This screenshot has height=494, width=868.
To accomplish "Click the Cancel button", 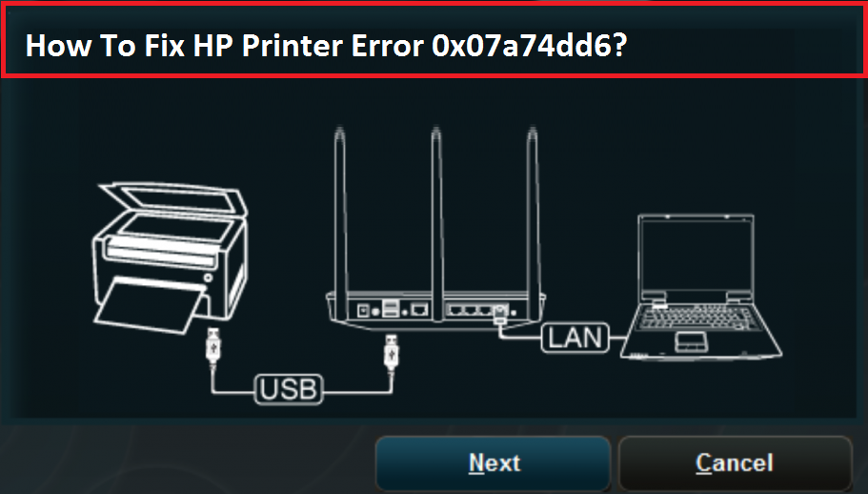I will click(x=735, y=463).
